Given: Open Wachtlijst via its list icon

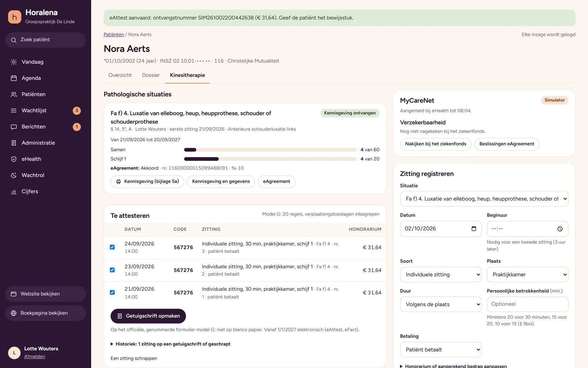Looking at the screenshot, I should [14, 110].
